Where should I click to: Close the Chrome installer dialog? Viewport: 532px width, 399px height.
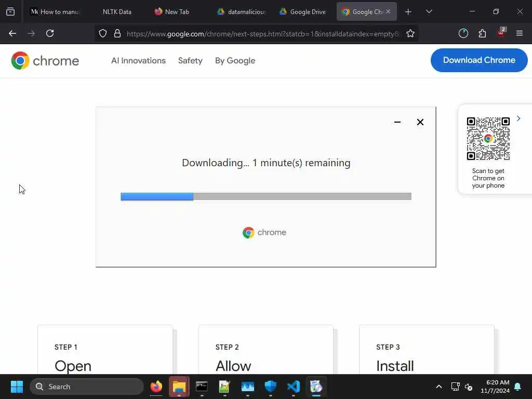click(x=420, y=122)
